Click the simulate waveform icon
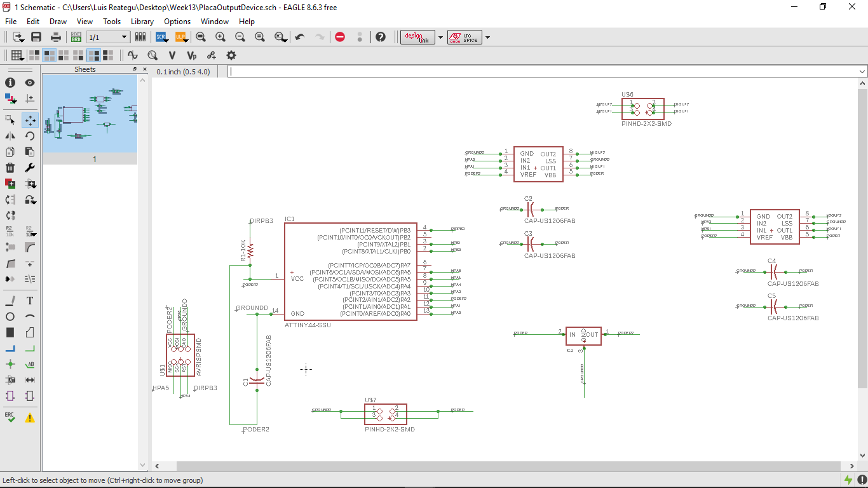Viewport: 868px width, 488px height. 132,55
